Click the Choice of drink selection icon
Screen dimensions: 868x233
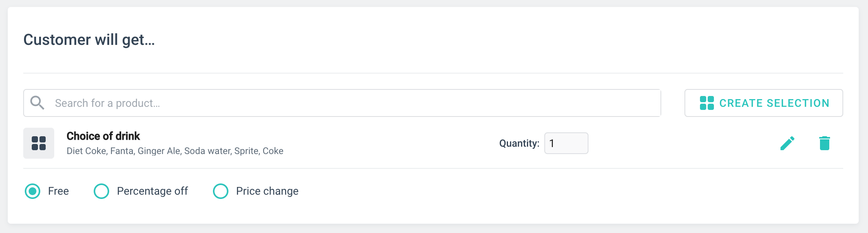(39, 143)
